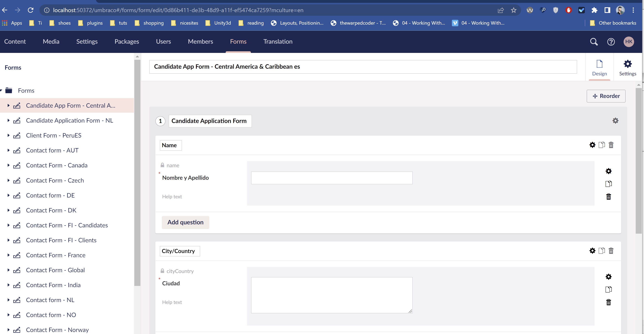The height and width of the screenshot is (334, 644).
Task: Expand the Contact Form - Canada node
Action: tap(8, 165)
